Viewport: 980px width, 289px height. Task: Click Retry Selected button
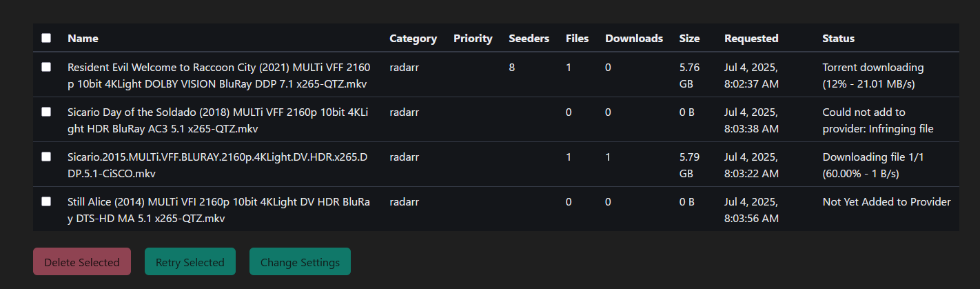click(190, 261)
